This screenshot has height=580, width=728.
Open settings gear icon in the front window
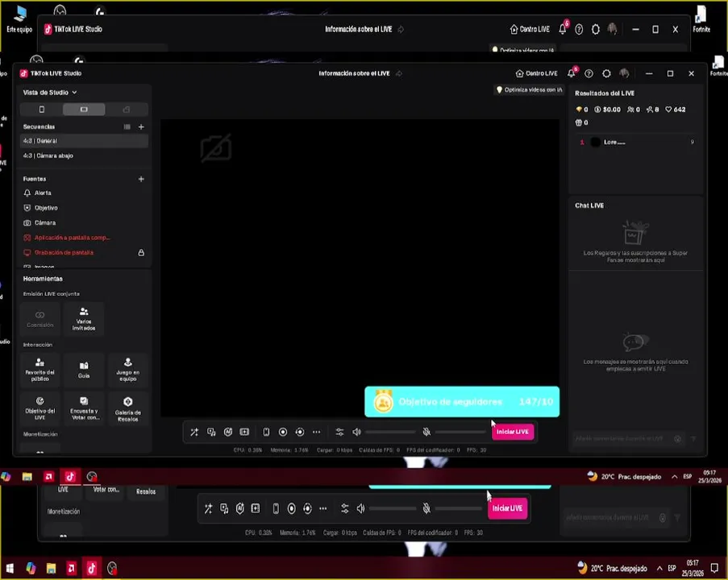coord(606,73)
